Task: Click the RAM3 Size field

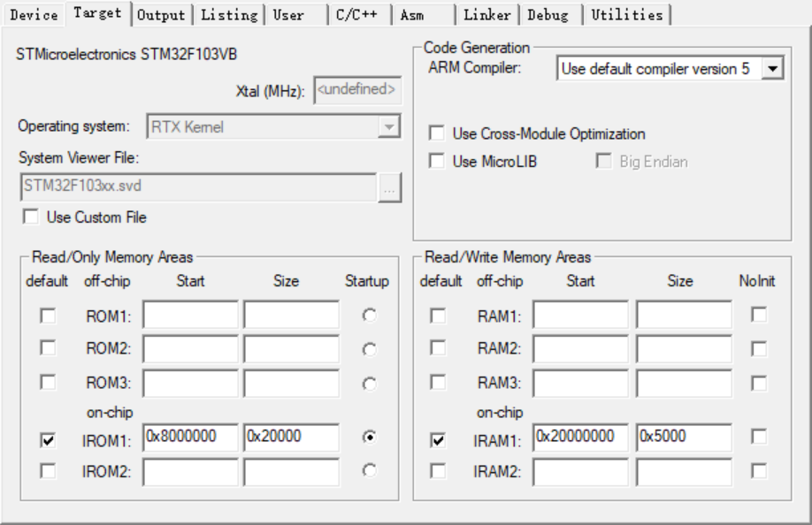Action: [684, 384]
